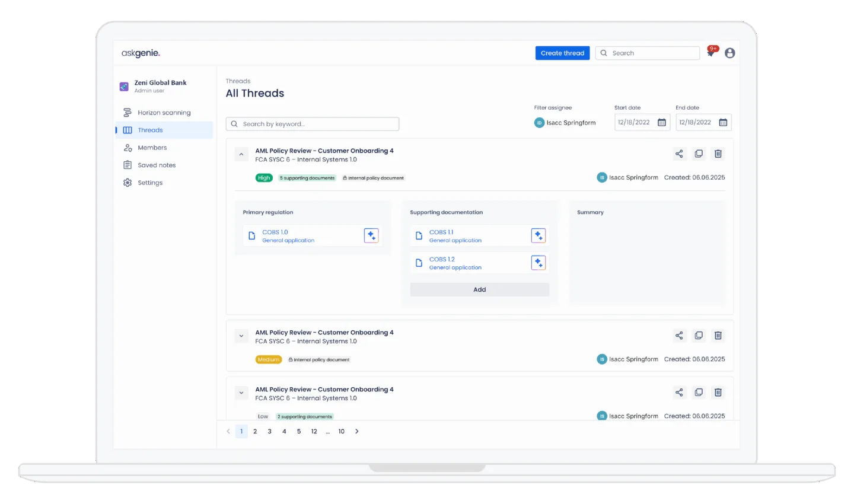Go to Saved notes in sidebar
Screen dimensions: 854x504
157,165
